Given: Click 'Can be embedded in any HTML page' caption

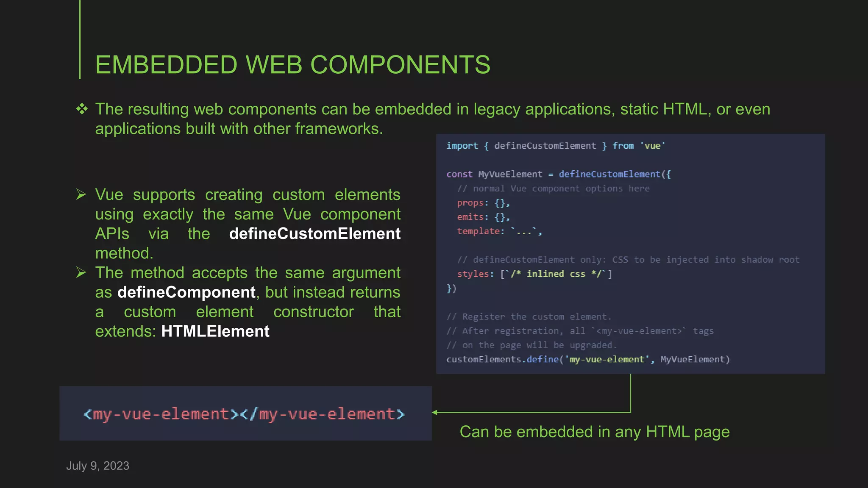Looking at the screenshot, I should (595, 432).
